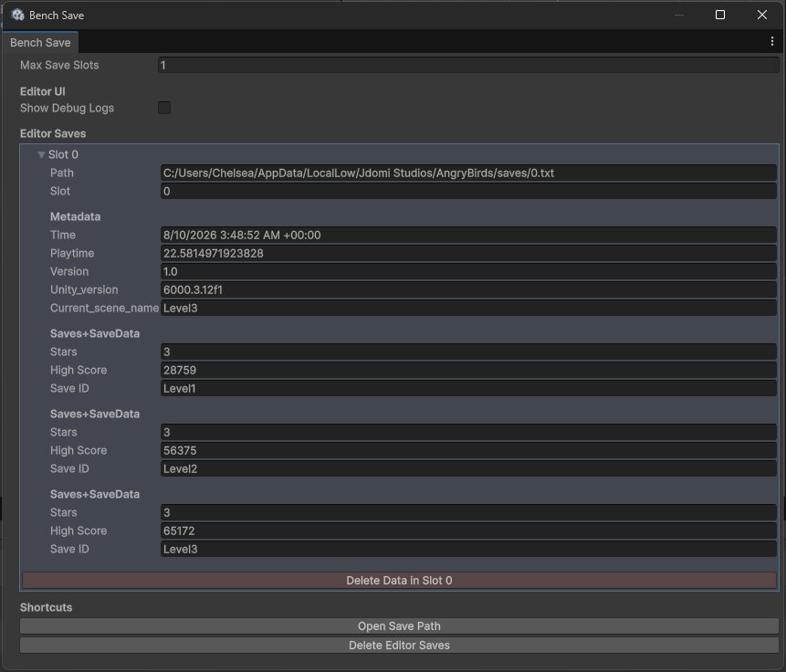
Task: Click Stars field above score 56375
Action: 468,432
